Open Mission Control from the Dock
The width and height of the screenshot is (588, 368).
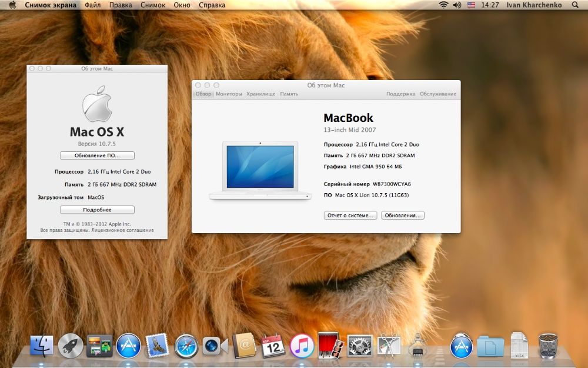coord(99,346)
